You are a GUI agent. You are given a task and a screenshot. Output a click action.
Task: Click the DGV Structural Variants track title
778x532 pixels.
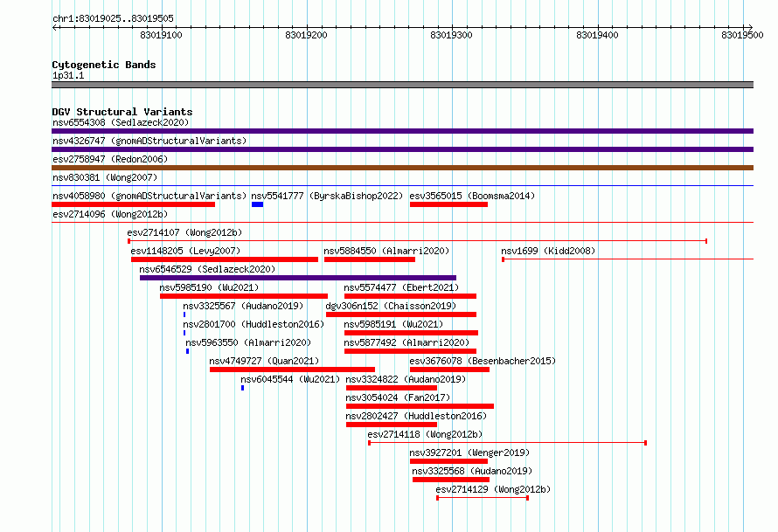(x=122, y=112)
